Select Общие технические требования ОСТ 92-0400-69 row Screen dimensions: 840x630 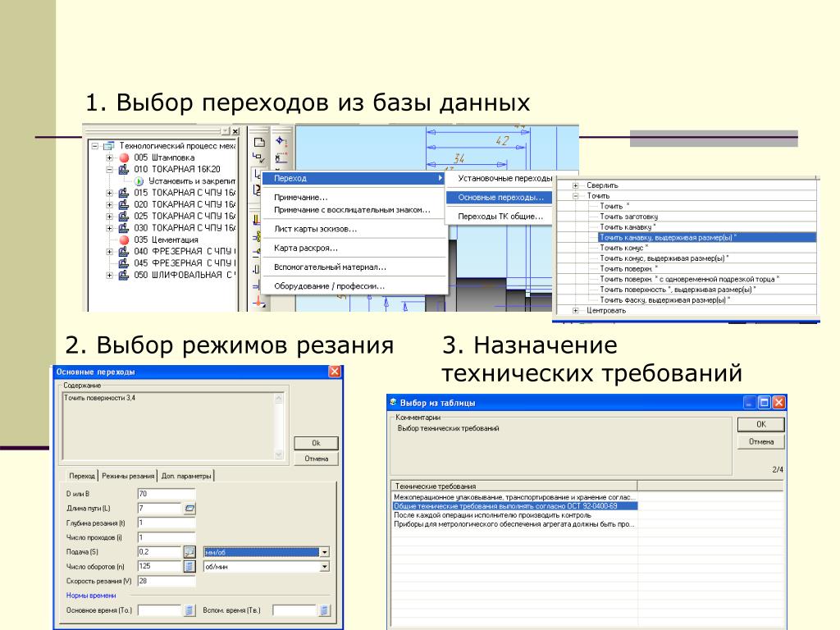[514, 505]
